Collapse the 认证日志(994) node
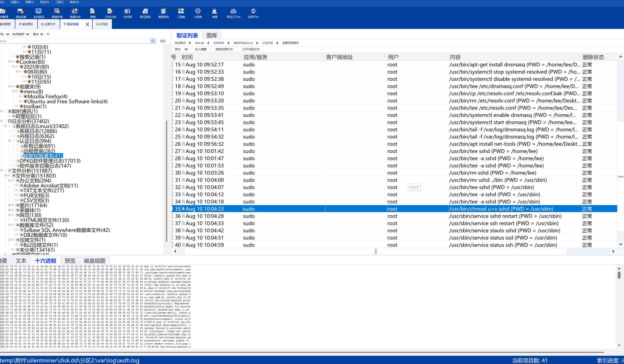Viewport: 624px width, 364px height. pos(9,141)
